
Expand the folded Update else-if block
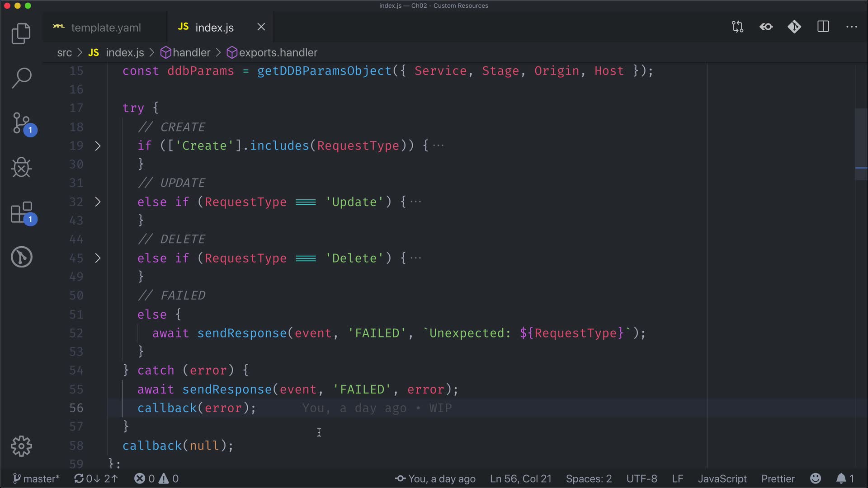pyautogui.click(x=98, y=202)
